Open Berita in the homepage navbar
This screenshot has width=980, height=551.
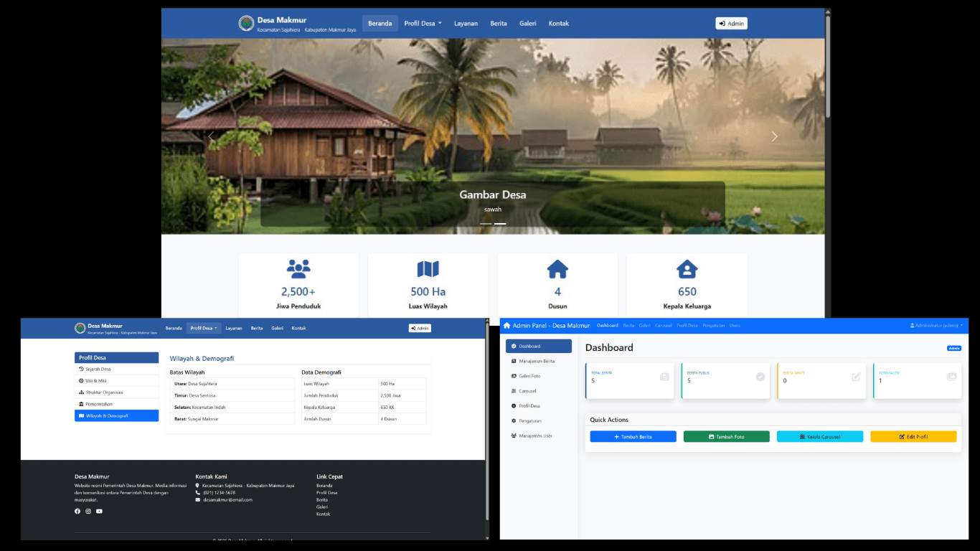[499, 24]
